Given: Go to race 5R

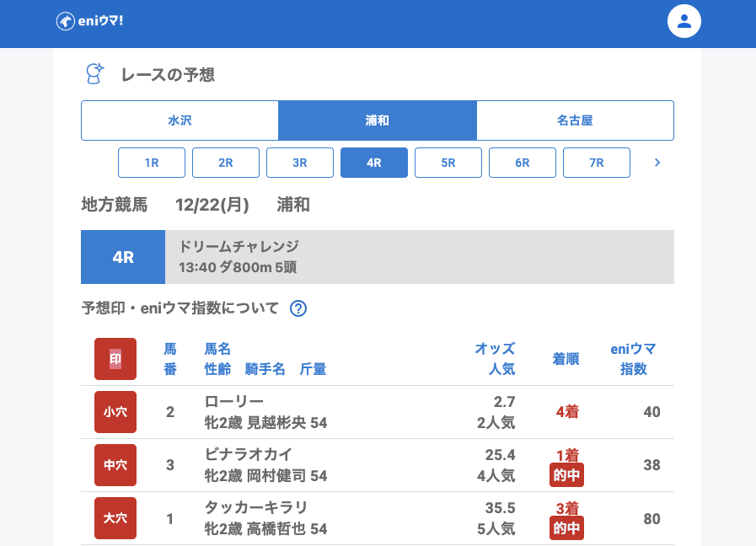Looking at the screenshot, I should tap(448, 163).
